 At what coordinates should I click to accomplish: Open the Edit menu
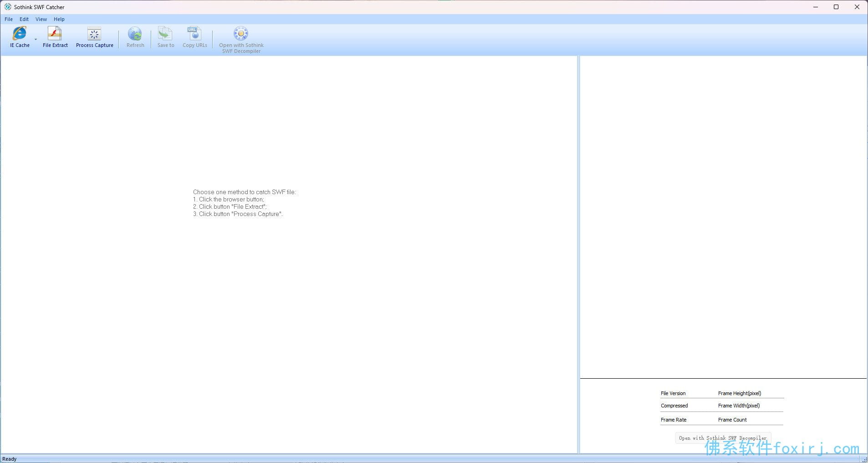tap(24, 19)
